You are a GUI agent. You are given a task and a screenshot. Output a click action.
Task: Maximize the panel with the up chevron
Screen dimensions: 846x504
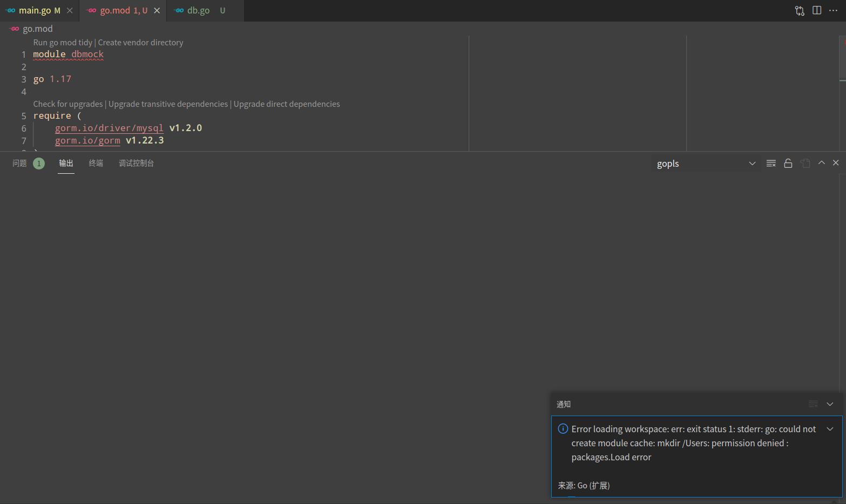pos(822,162)
